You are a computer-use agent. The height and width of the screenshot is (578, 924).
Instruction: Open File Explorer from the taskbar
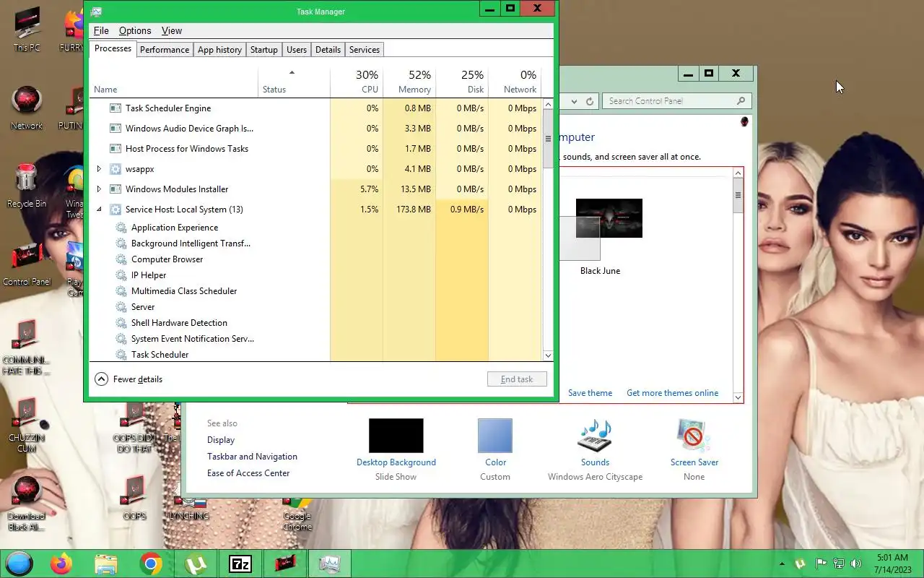(106, 564)
